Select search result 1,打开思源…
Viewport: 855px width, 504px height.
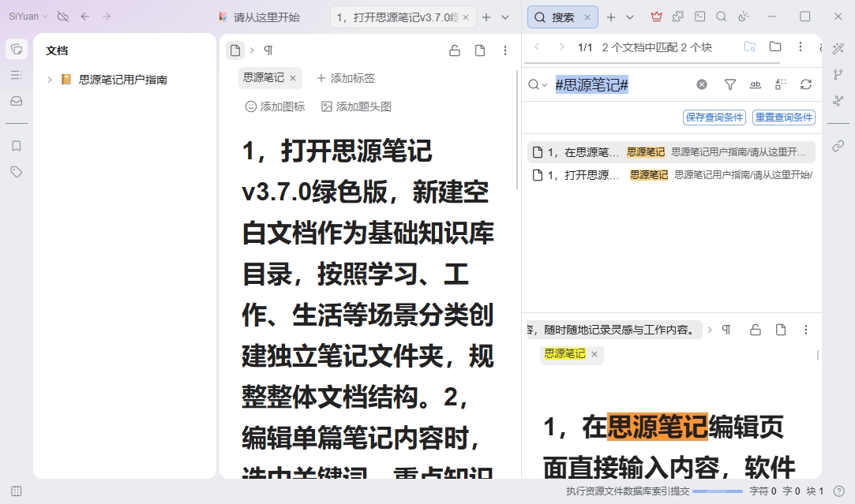[x=671, y=175]
